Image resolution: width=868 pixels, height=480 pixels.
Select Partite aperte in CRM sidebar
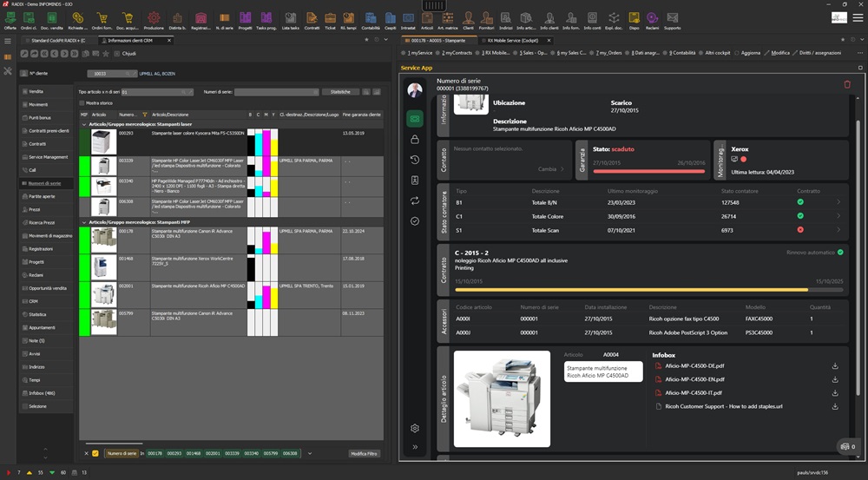(x=48, y=196)
